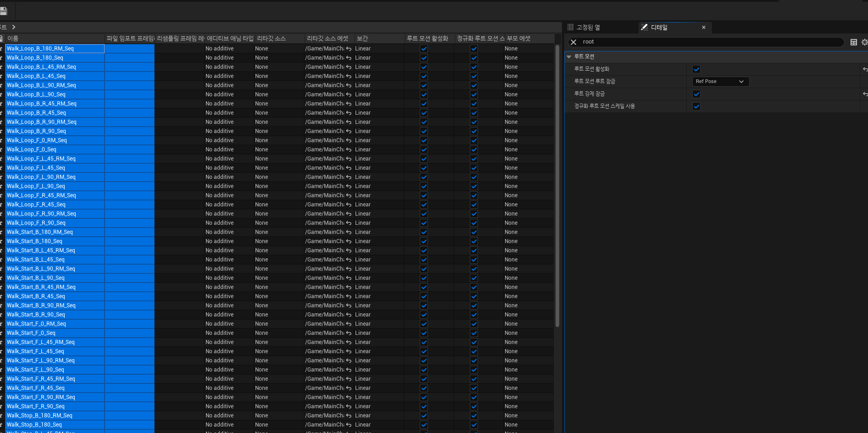Screen dimensions: 868x433
Task: Toggle 루트 강제 잠금 checkbox
Action: 696,94
